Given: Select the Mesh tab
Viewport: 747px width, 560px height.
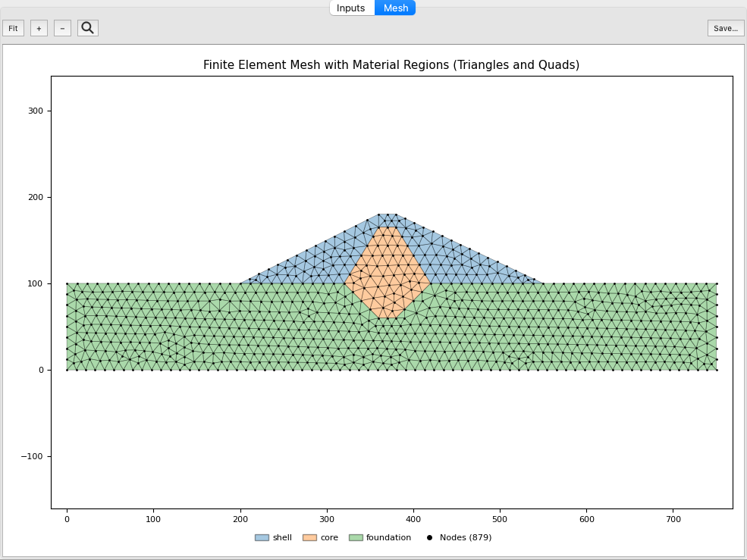Looking at the screenshot, I should pyautogui.click(x=395, y=8).
